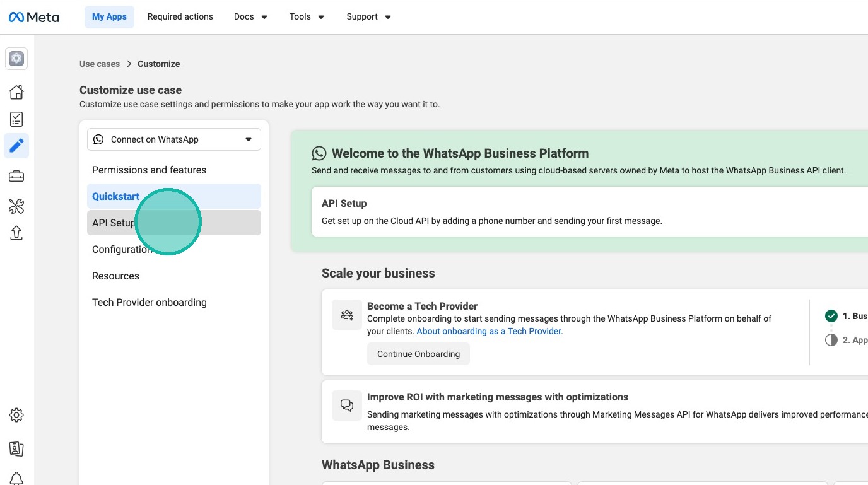Select API Setup in the side menu
Image resolution: width=868 pixels, height=485 pixels.
[114, 223]
